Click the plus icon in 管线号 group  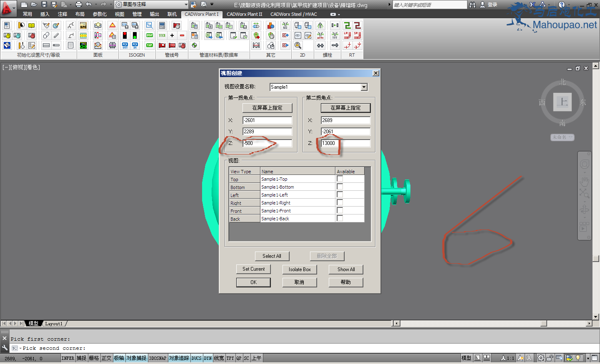tap(172, 35)
